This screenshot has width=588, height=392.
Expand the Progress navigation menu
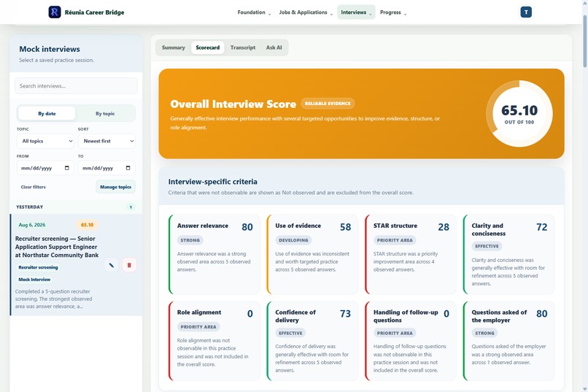(x=393, y=12)
